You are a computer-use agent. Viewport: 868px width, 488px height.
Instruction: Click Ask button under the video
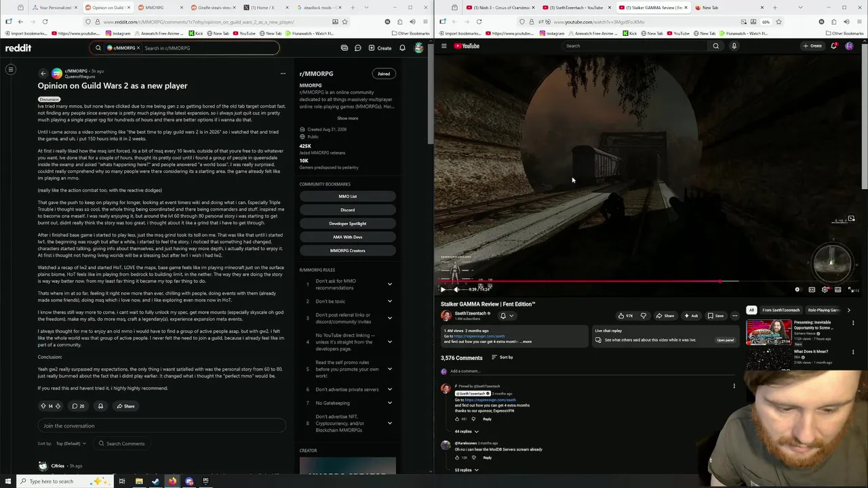tap(691, 316)
